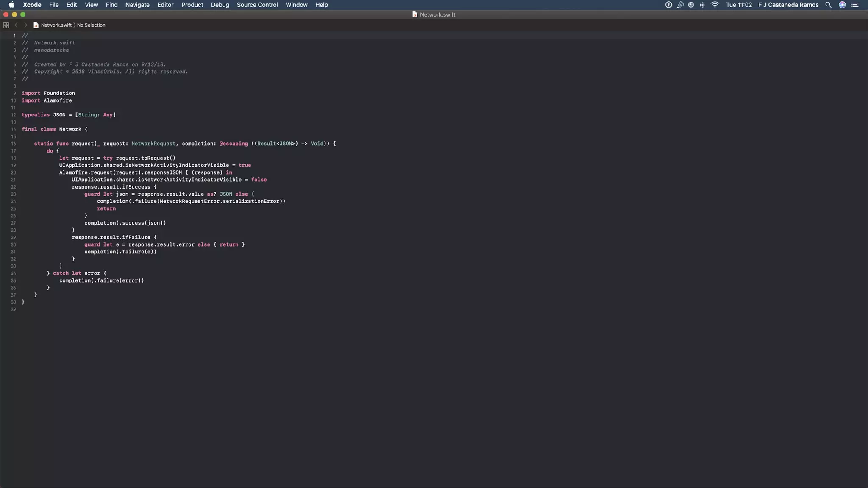Image resolution: width=868 pixels, height=488 pixels.
Task: Open the Editor menu
Action: pos(165,5)
